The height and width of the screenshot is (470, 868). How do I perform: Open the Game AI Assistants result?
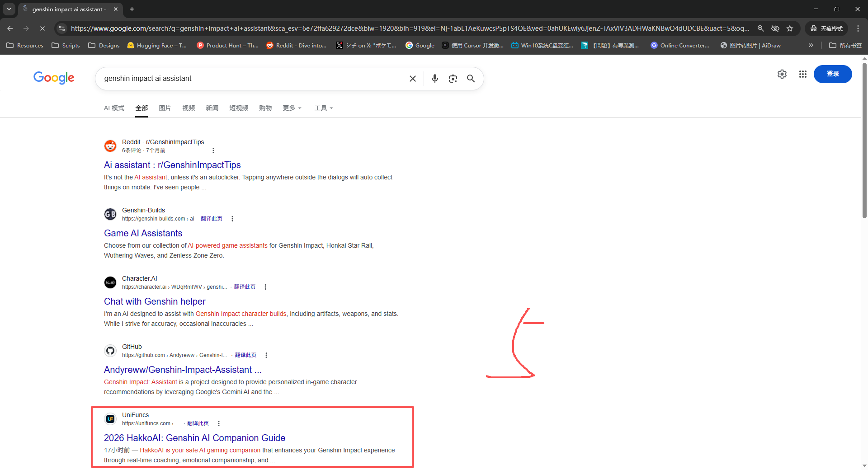(143, 233)
